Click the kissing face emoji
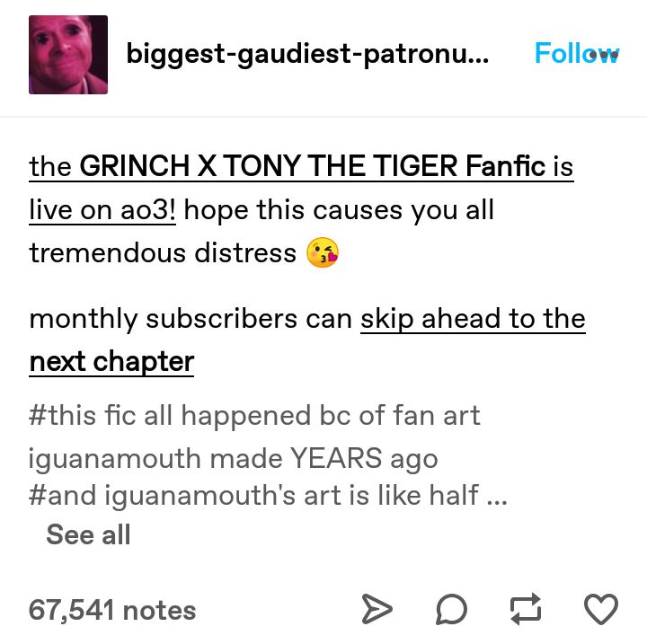 coord(323,252)
